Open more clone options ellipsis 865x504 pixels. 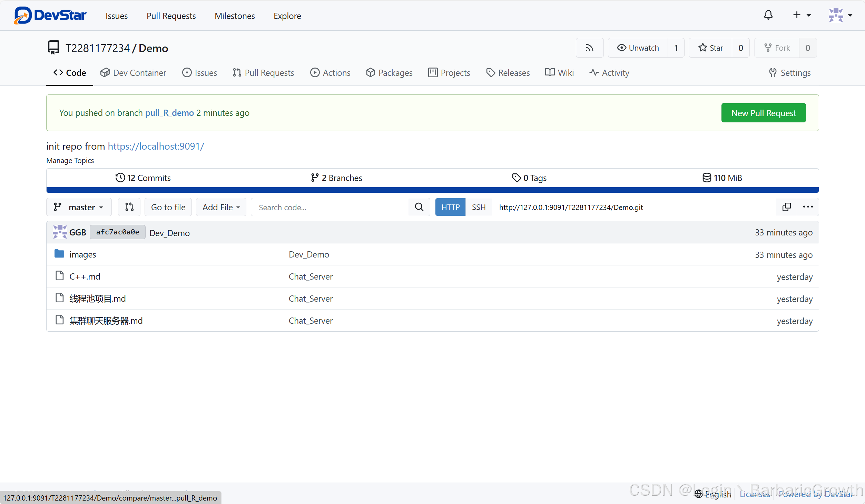coord(808,207)
